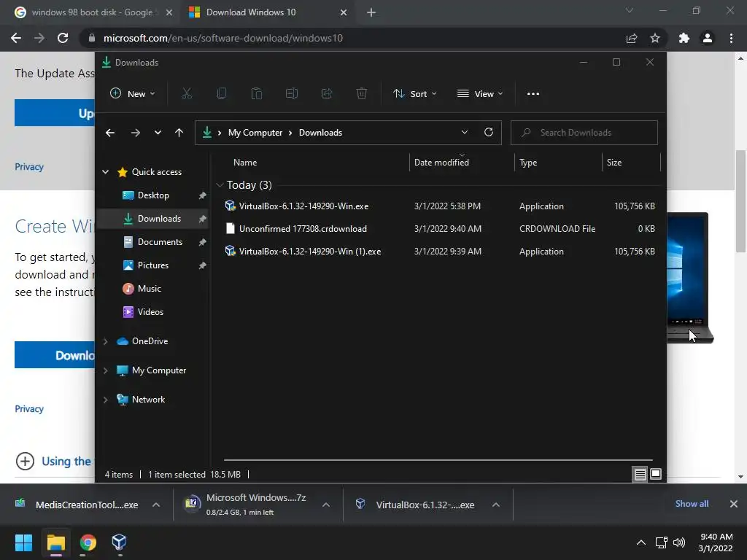Open network status in system tray
Image resolution: width=747 pixels, height=560 pixels.
pos(661,542)
